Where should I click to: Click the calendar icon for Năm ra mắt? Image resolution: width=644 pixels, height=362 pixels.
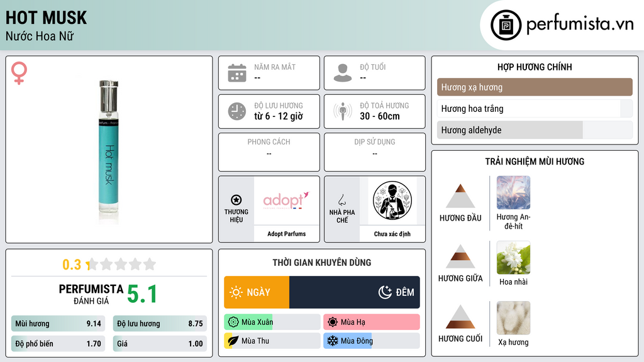[x=237, y=73]
